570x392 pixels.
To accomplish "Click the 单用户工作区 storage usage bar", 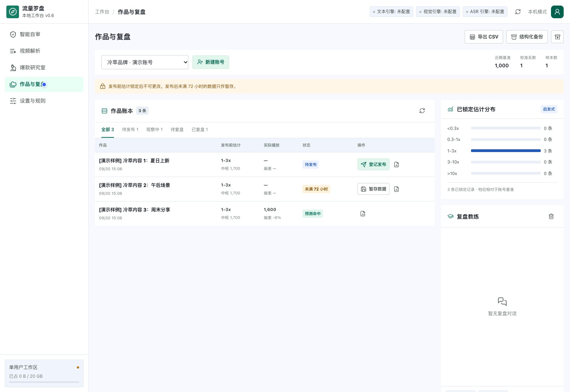I will [44, 382].
